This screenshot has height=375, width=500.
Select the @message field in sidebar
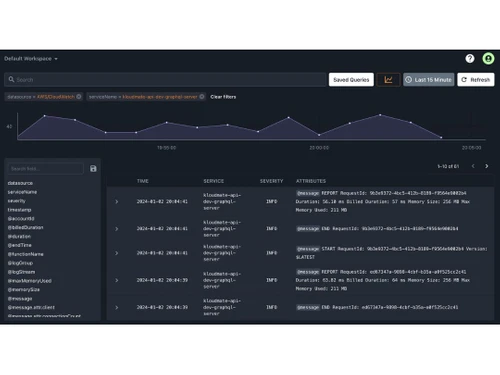tap(20, 299)
